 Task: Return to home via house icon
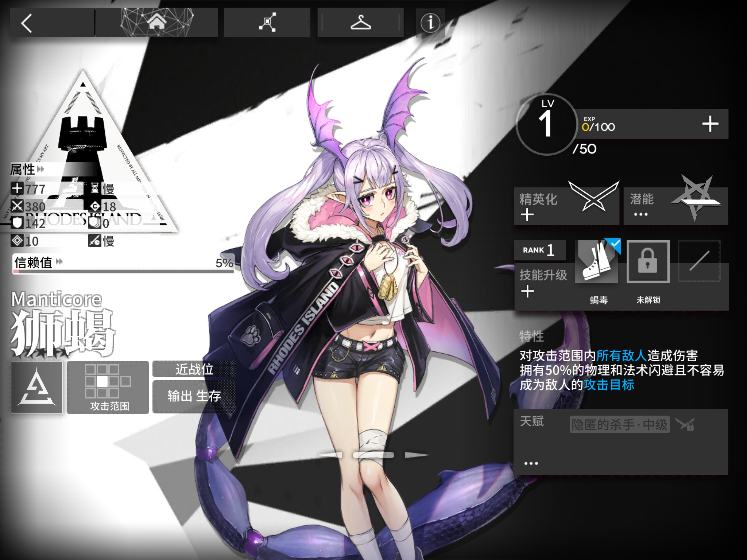click(157, 22)
